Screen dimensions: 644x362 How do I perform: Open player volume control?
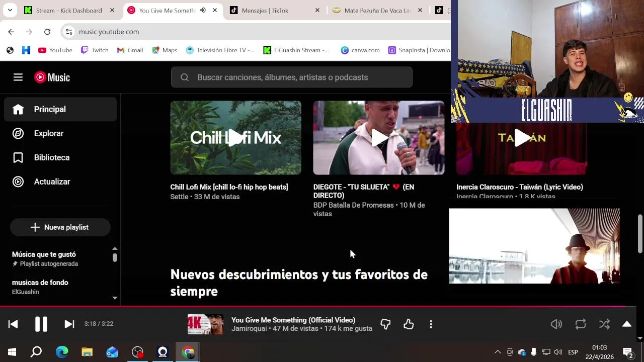click(556, 324)
